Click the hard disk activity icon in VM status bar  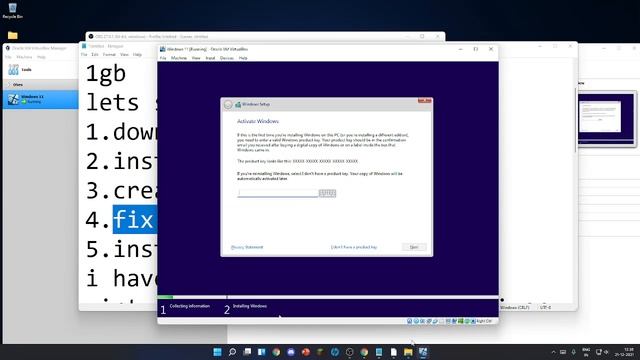(409, 321)
